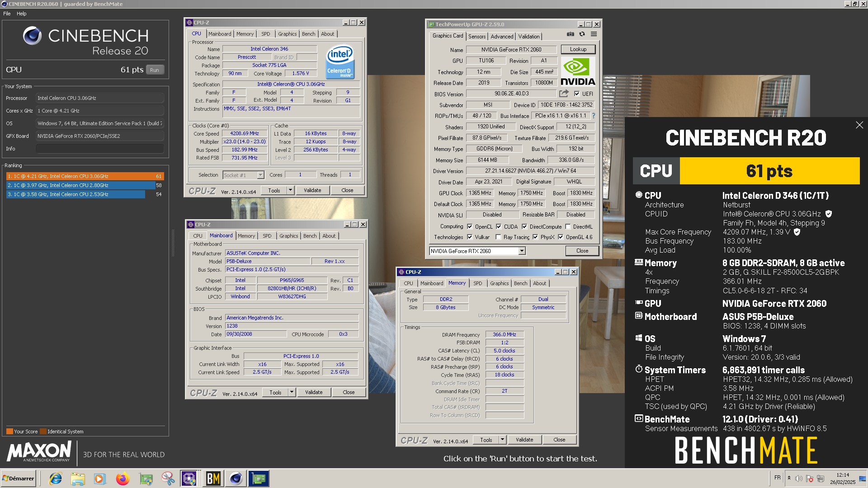Click the empty Info field in Cinebench
Image resolution: width=868 pixels, height=488 pixels.
100,149
